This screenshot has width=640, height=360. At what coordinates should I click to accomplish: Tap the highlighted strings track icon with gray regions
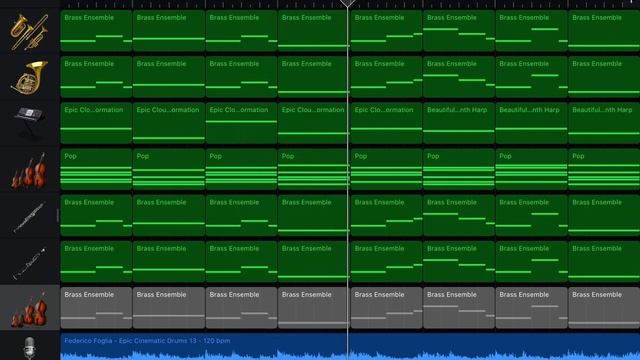point(29,309)
